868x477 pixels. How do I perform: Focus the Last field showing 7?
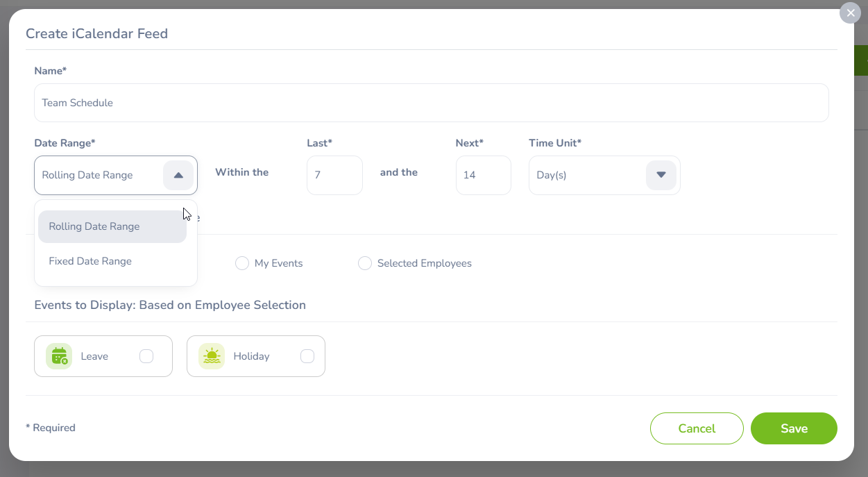tap(334, 175)
